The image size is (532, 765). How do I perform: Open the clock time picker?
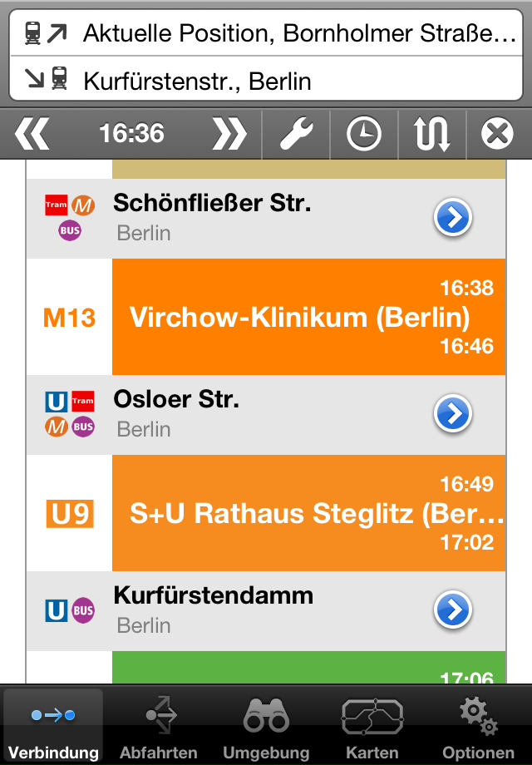point(363,134)
